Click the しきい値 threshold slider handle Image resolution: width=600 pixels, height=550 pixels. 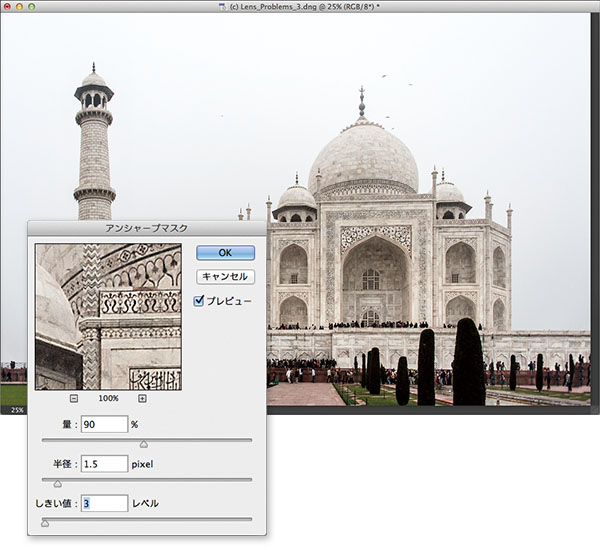(45, 523)
